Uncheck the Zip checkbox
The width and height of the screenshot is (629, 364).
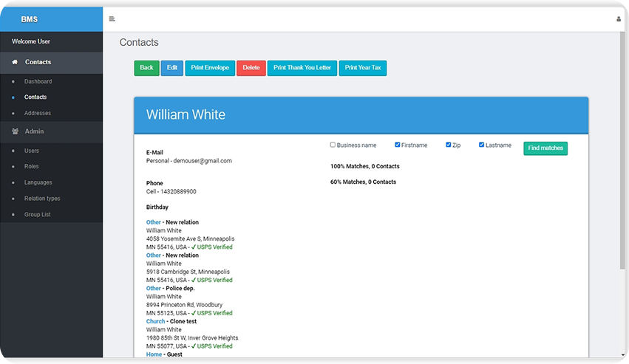(x=449, y=145)
